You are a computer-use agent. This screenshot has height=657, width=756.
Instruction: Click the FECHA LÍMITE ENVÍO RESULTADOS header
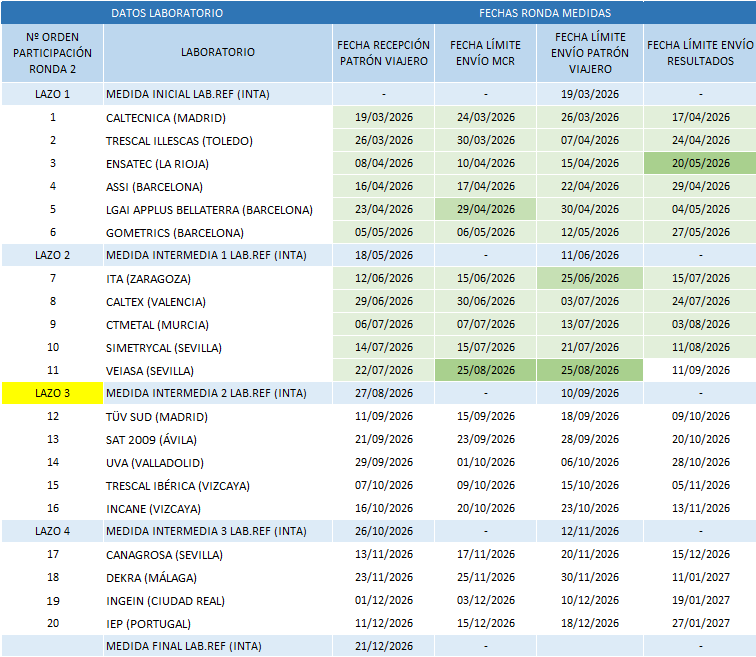[x=700, y=53]
